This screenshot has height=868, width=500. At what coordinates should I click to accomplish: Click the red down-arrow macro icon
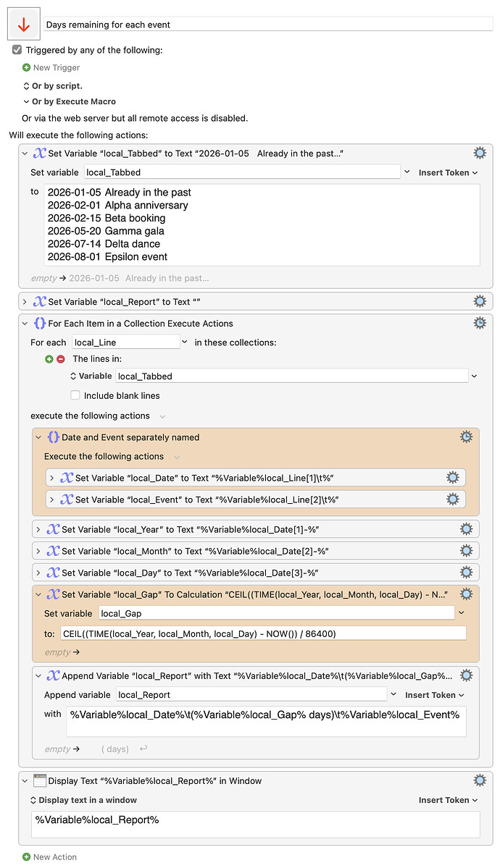(x=22, y=22)
